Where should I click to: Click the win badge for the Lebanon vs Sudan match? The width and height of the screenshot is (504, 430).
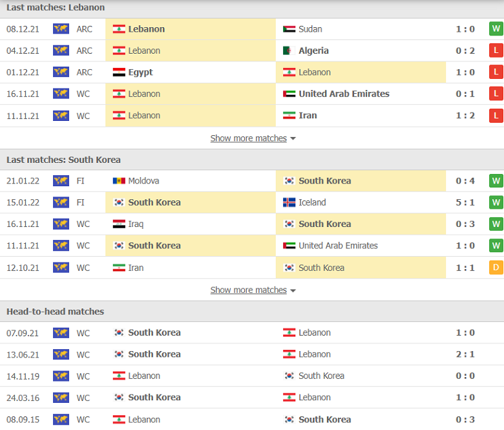496,29
